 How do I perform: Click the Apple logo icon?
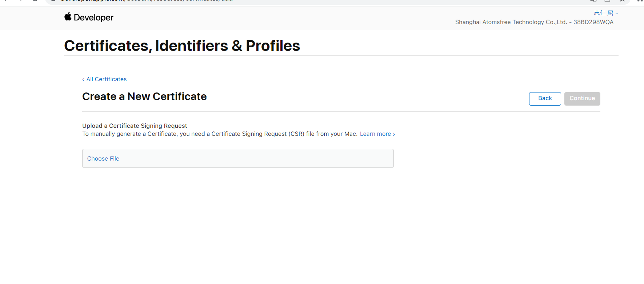tap(68, 17)
